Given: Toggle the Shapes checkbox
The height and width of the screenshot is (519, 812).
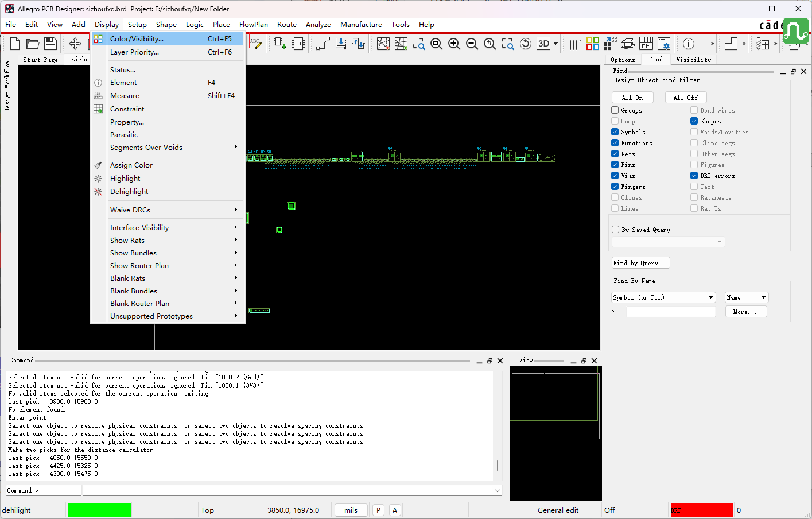Looking at the screenshot, I should coord(694,121).
